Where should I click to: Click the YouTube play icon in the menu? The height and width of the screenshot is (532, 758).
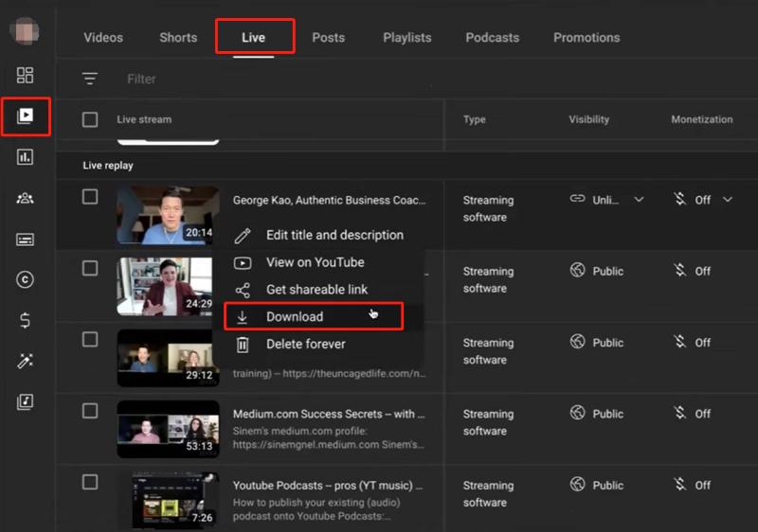click(x=243, y=263)
